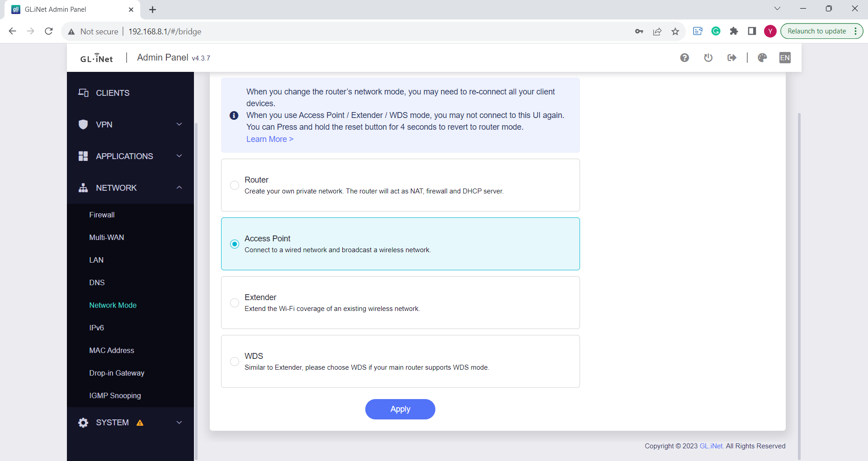Select the Extender mode radio button

pos(234,303)
